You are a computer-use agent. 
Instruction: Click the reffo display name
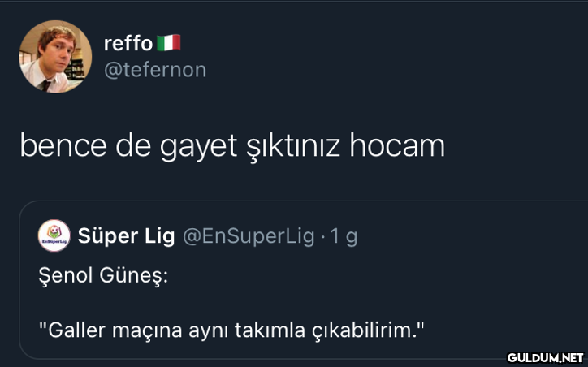[128, 44]
